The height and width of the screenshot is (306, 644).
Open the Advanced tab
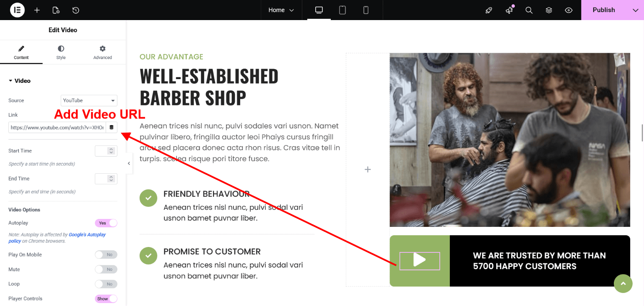pos(103,52)
